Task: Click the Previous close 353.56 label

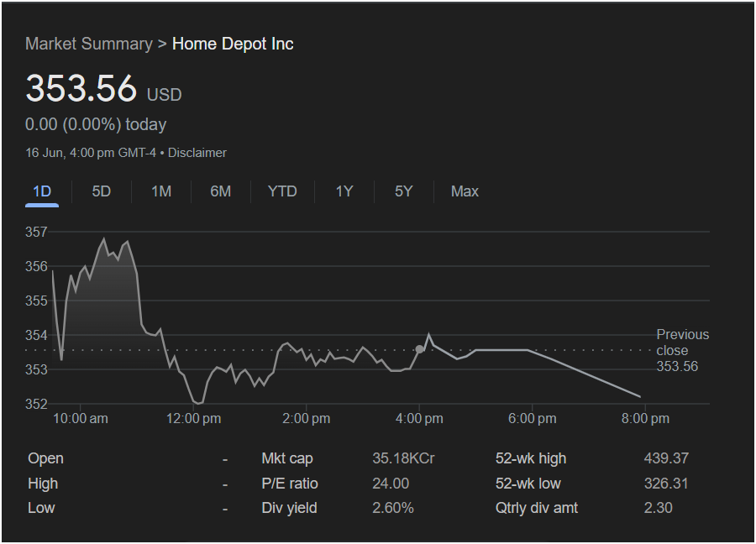Action: pyautogui.click(x=682, y=350)
